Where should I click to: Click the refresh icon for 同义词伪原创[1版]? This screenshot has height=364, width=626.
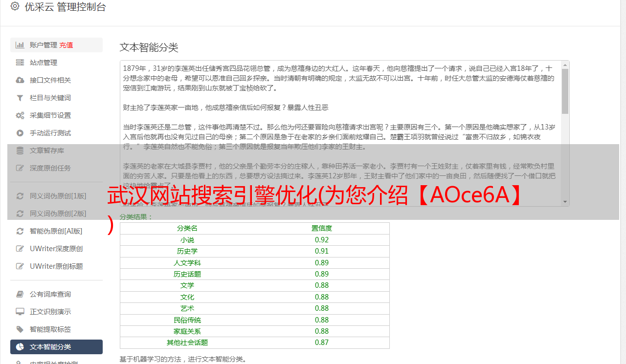pos(20,196)
